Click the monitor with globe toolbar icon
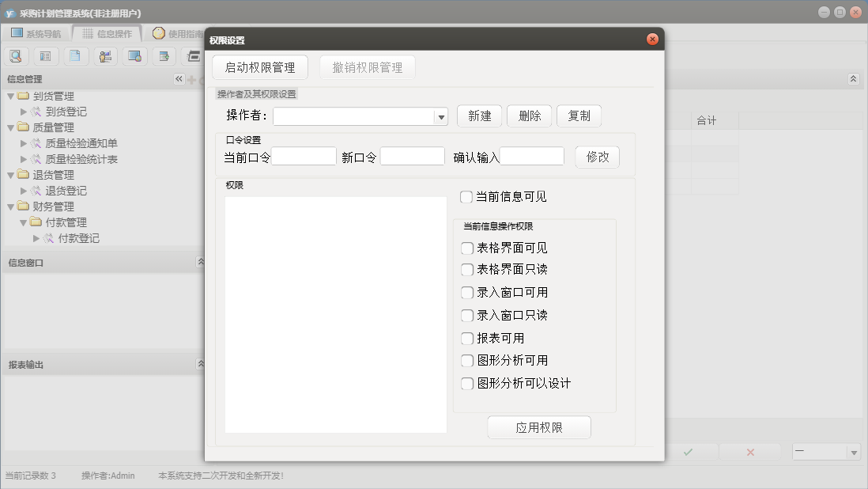The height and width of the screenshot is (489, 868). pyautogui.click(x=134, y=56)
